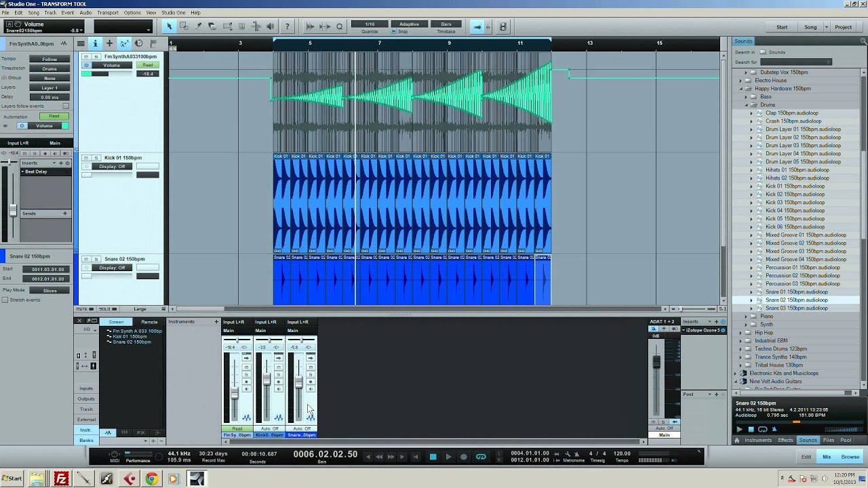Toggle the Loop button in transport
This screenshot has width=868, height=488.
pyautogui.click(x=481, y=457)
